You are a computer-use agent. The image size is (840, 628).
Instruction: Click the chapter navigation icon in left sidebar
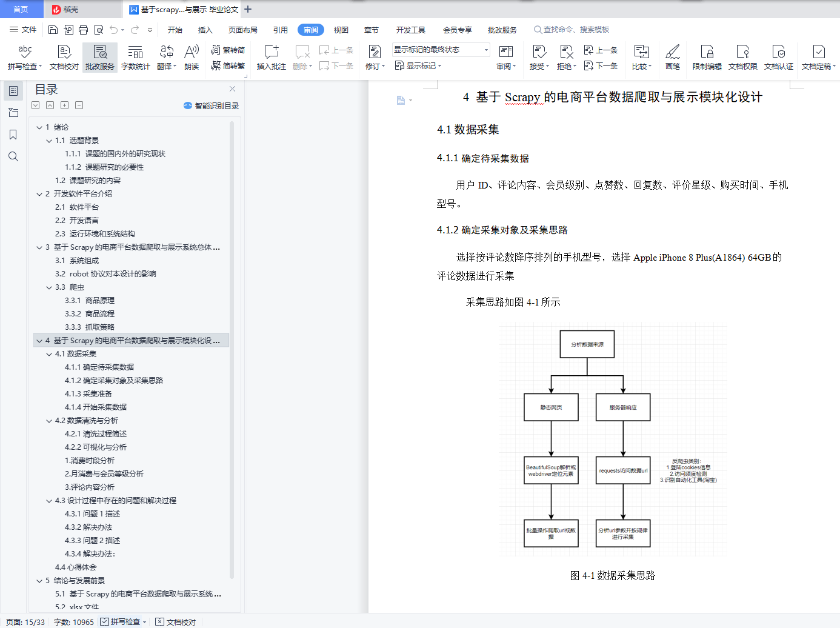[x=13, y=113]
